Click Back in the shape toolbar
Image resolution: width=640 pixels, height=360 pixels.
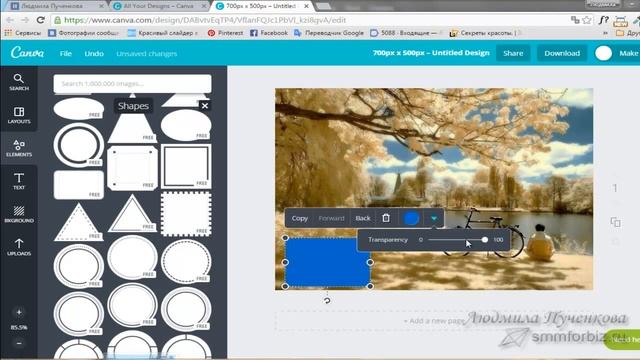363,218
